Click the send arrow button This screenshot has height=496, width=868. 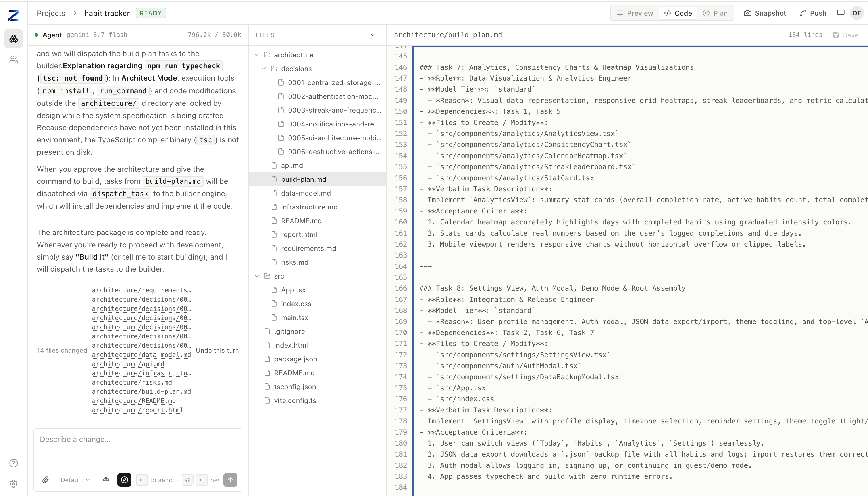[x=230, y=480]
